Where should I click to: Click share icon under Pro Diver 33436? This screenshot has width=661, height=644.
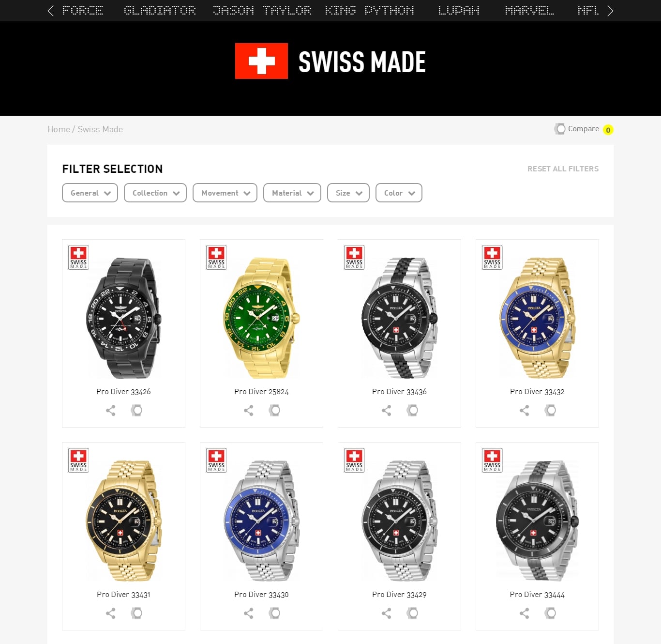(x=387, y=411)
